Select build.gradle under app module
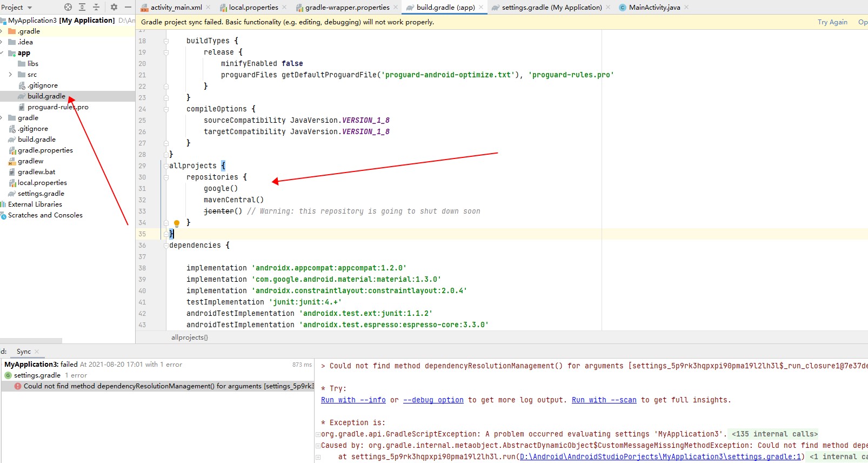Image resolution: width=868 pixels, height=463 pixels. pyautogui.click(x=46, y=96)
